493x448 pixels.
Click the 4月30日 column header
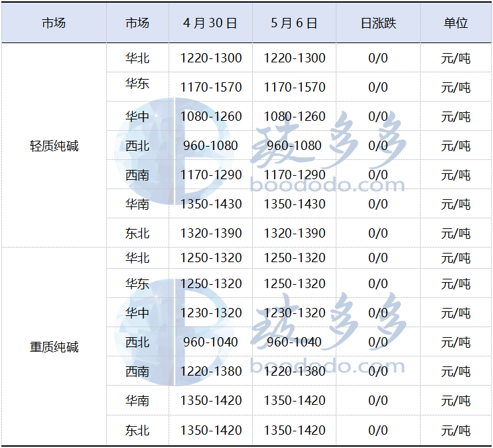click(210, 23)
